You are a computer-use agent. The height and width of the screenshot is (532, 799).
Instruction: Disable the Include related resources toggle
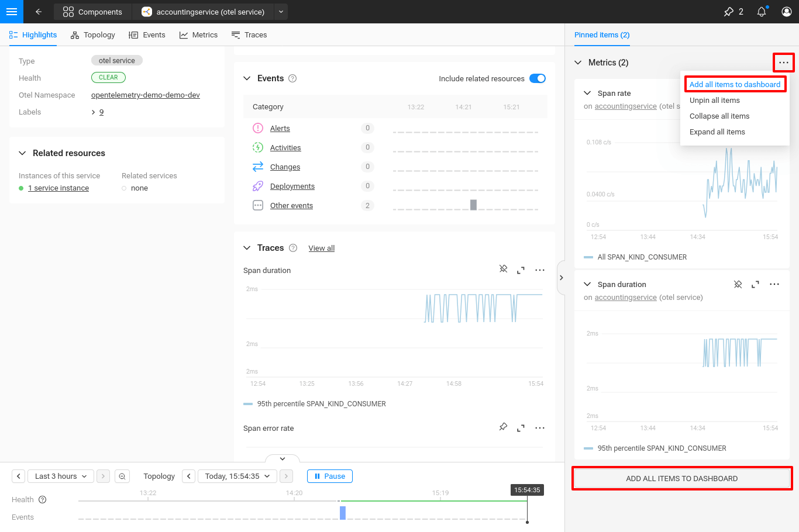point(537,78)
